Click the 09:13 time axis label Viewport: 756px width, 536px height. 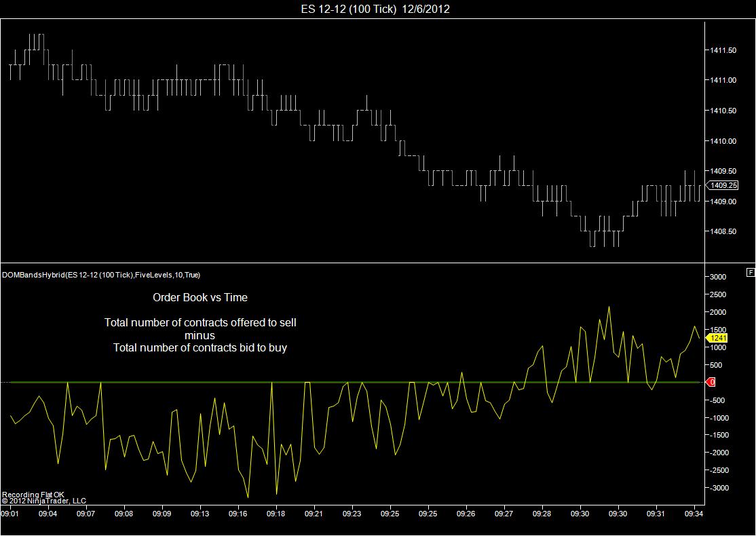coord(200,514)
